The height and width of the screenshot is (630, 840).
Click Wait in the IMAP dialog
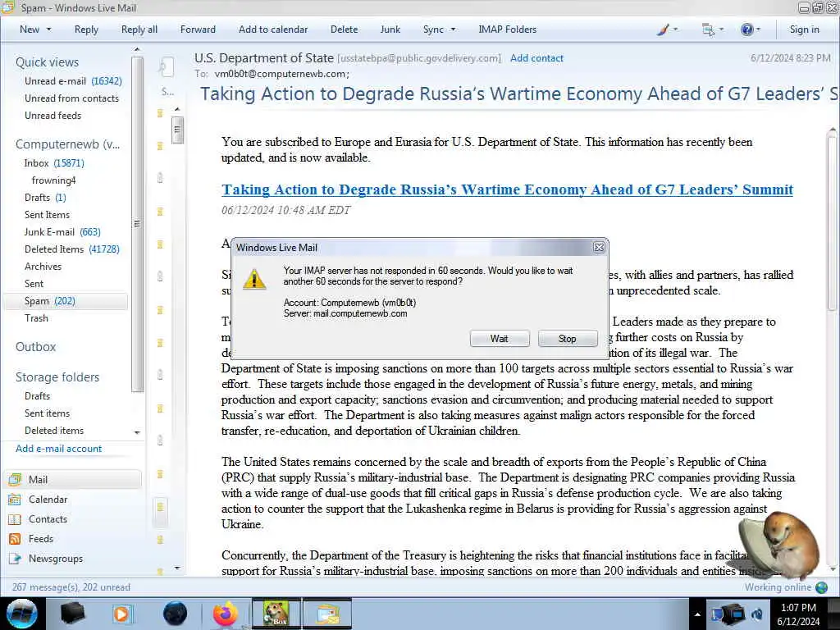500,339
